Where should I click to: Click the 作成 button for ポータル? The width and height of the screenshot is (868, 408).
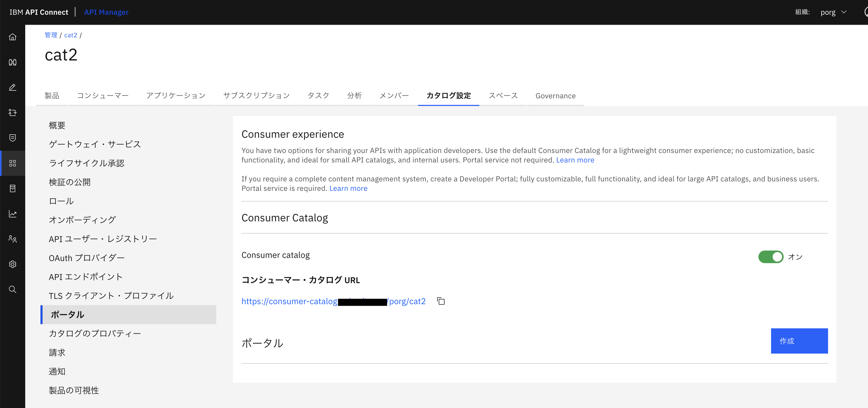click(x=799, y=341)
